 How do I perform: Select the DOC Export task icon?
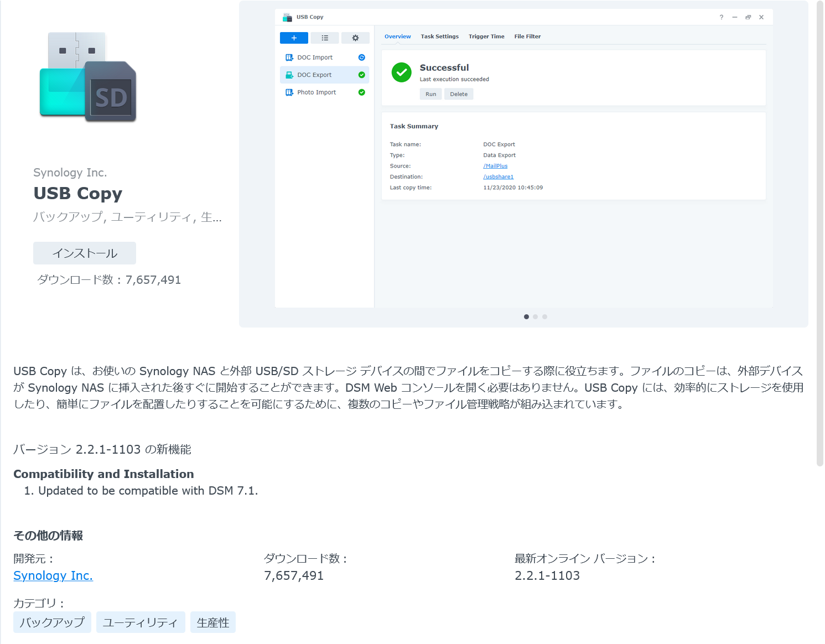(289, 75)
